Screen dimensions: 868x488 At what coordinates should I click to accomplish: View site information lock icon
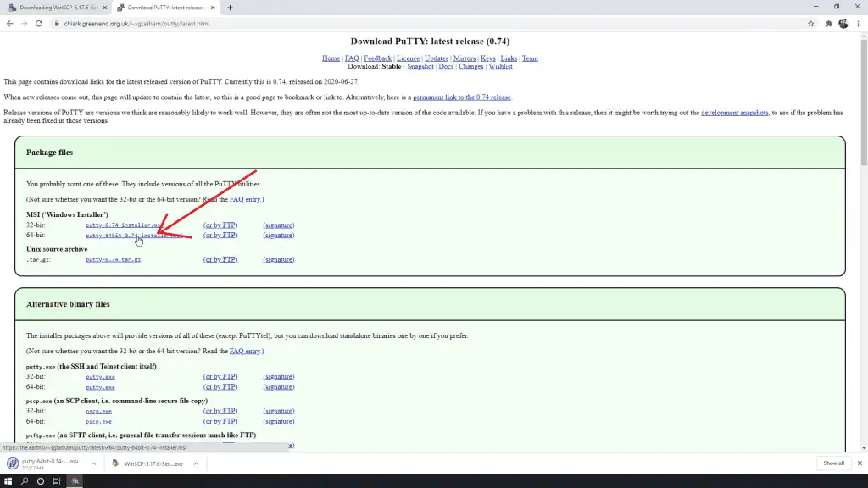click(57, 24)
